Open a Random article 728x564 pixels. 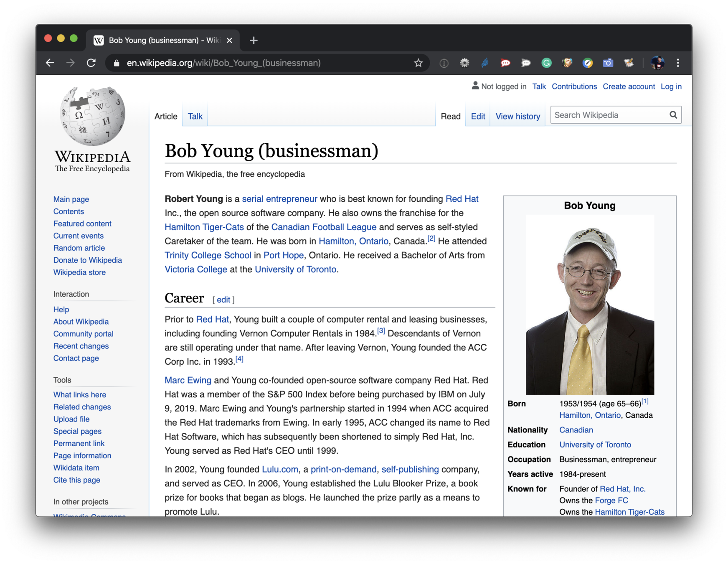79,248
